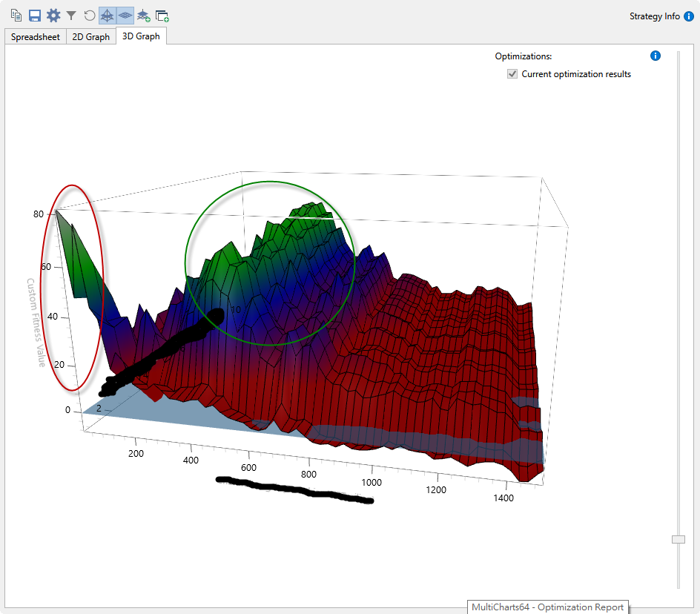
Task: Open the filter funnel icon
Action: point(71,16)
